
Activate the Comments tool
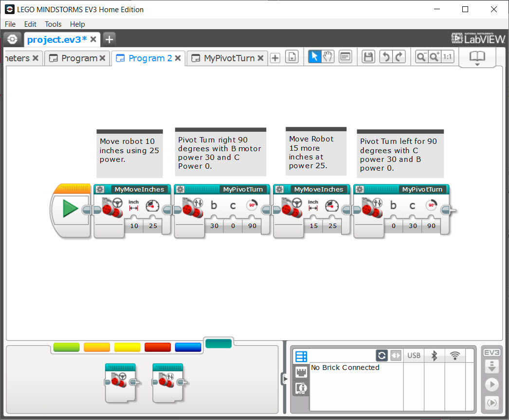[345, 56]
